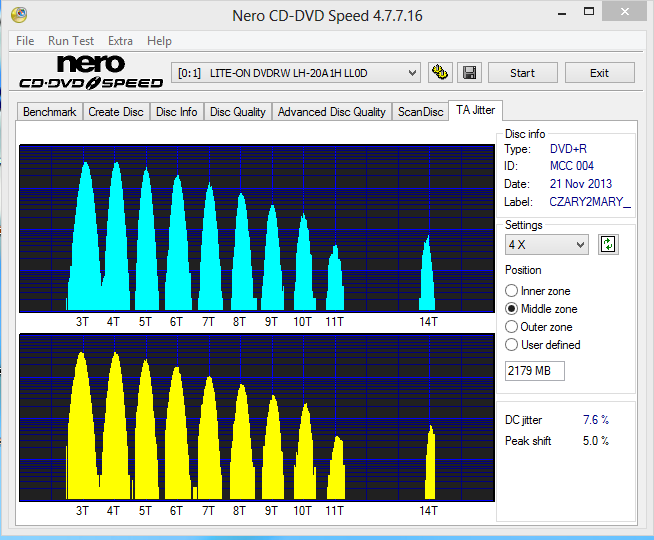The width and height of the screenshot is (654, 540).
Task: Open the Help menu
Action: coord(159,41)
